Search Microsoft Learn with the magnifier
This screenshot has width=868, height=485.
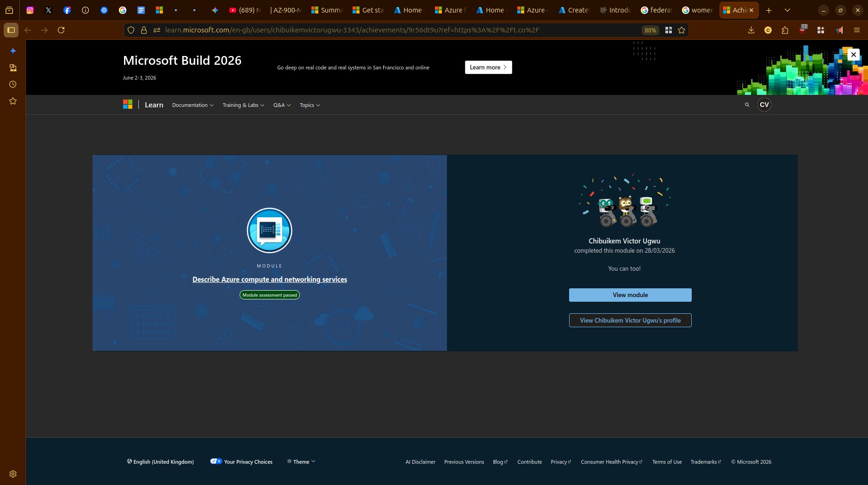[747, 105]
